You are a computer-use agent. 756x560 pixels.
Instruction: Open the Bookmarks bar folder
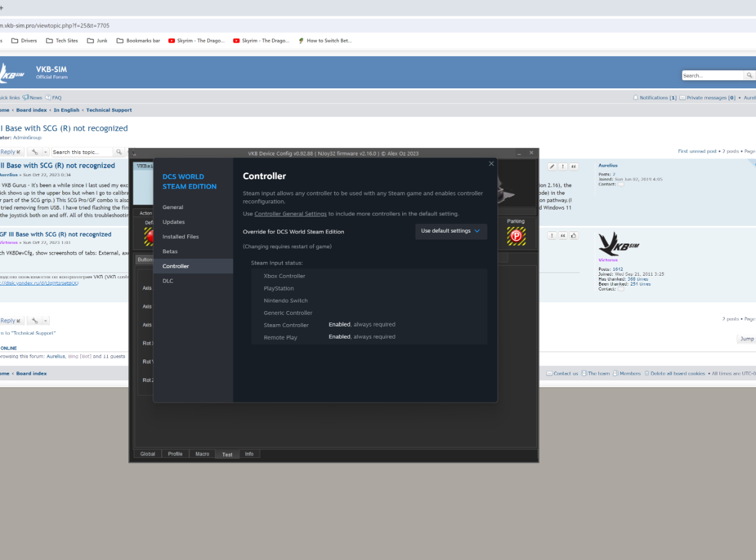(138, 40)
